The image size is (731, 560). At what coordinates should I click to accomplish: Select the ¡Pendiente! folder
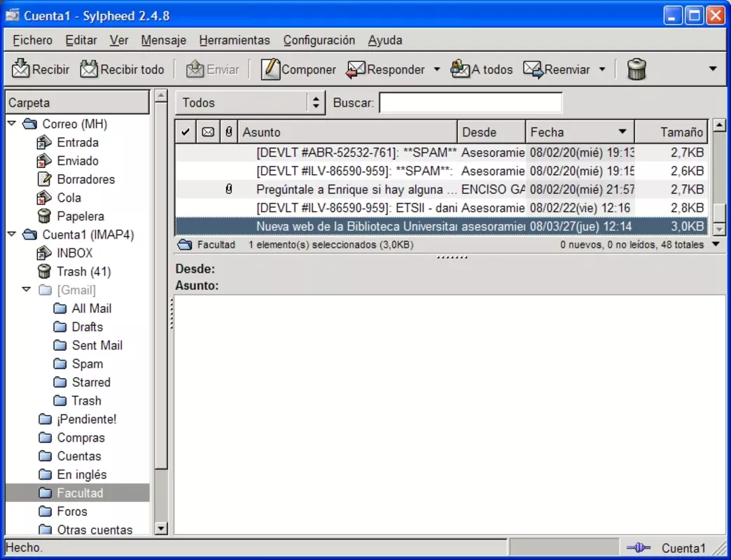tap(78, 419)
